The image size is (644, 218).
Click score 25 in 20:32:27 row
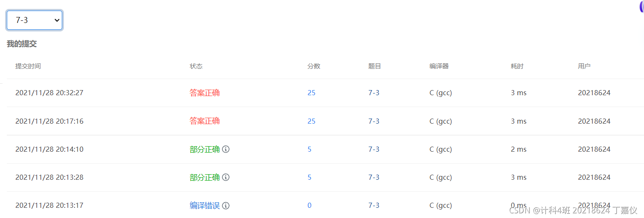[x=311, y=93]
